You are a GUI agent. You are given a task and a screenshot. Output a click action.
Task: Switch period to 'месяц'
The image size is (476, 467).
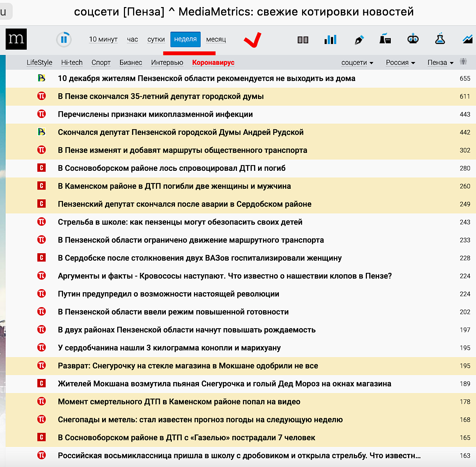coord(216,39)
